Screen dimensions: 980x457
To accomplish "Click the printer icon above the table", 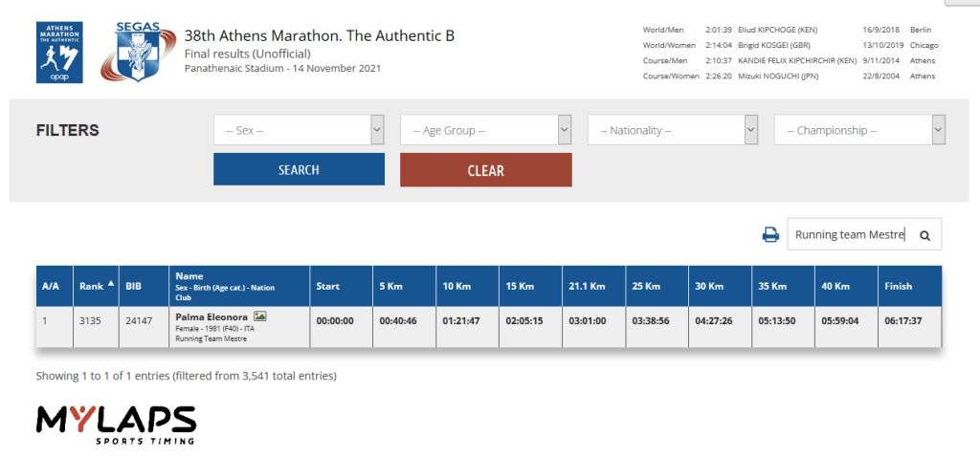I will [x=770, y=235].
